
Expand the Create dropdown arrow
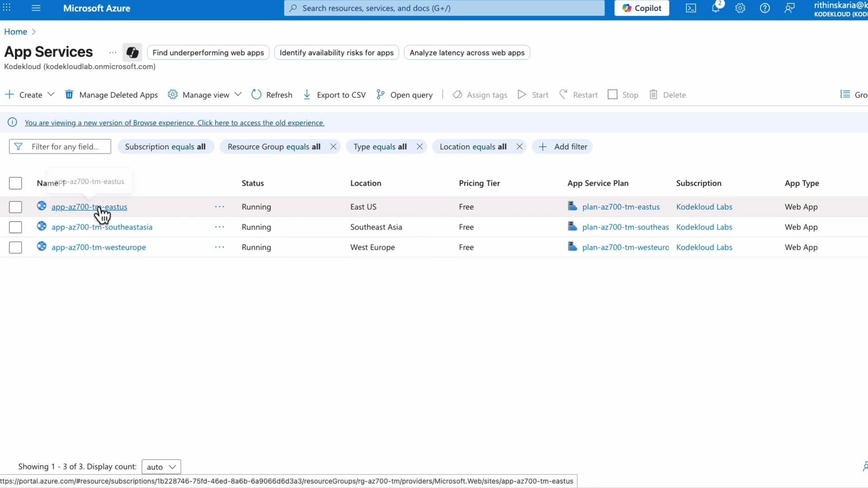(51, 94)
